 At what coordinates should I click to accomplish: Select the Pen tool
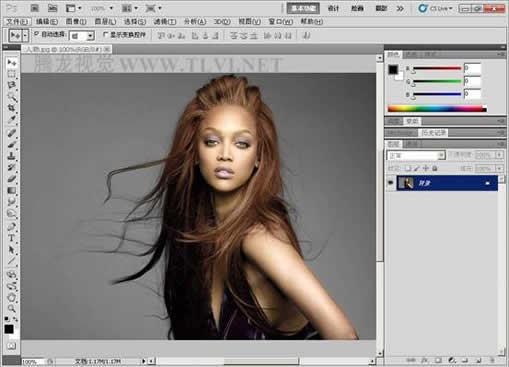pos(12,227)
